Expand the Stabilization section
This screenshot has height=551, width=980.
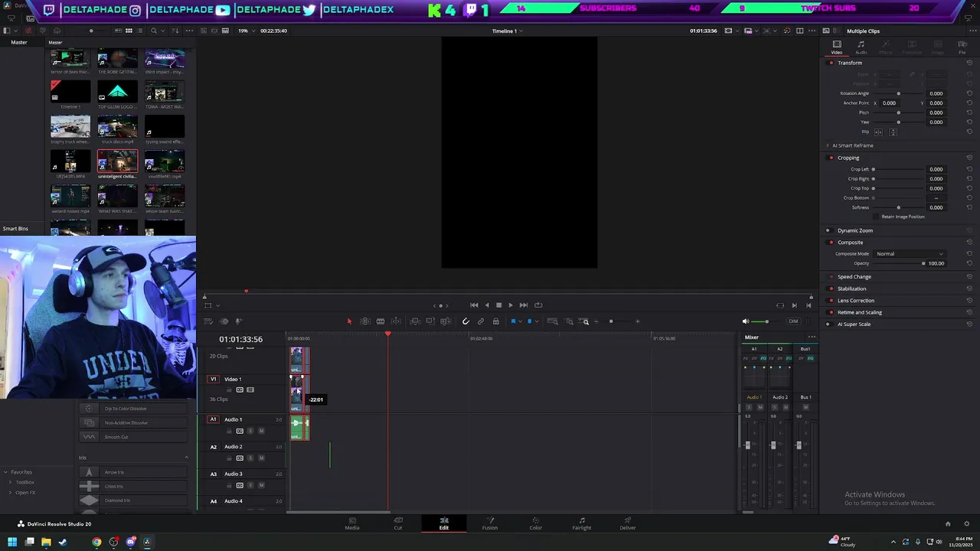[851, 289]
